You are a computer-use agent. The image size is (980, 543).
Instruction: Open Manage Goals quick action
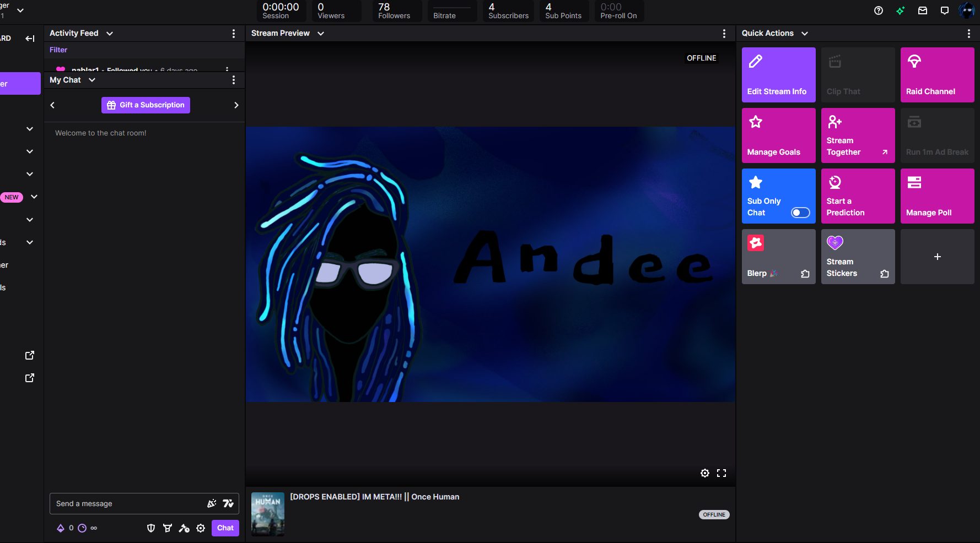click(x=779, y=135)
